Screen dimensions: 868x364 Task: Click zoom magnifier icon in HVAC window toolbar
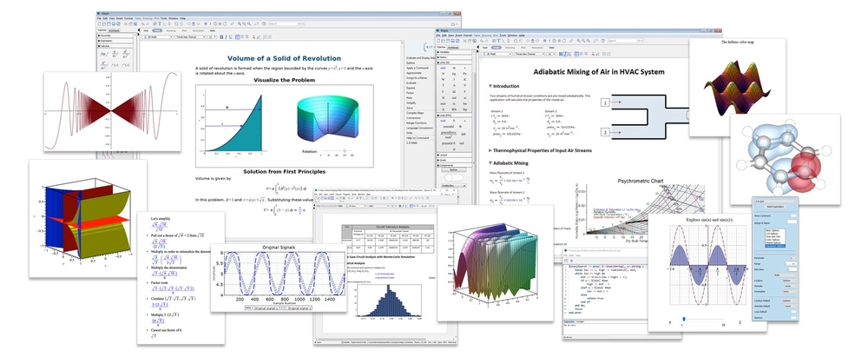point(578,41)
